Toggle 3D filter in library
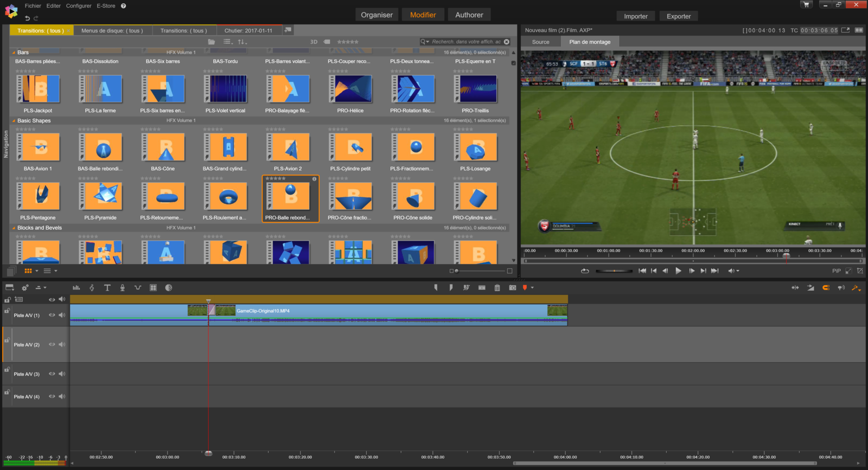The width and height of the screenshot is (868, 470). (x=314, y=42)
